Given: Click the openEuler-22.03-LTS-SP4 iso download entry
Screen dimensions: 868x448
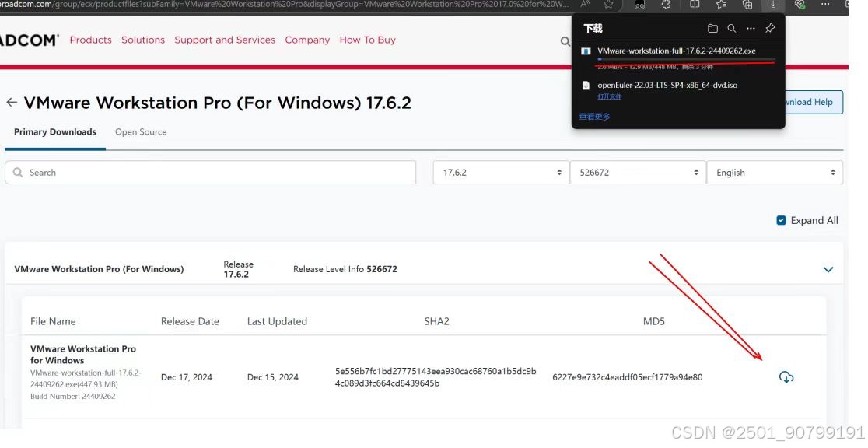Looking at the screenshot, I should tap(667, 86).
